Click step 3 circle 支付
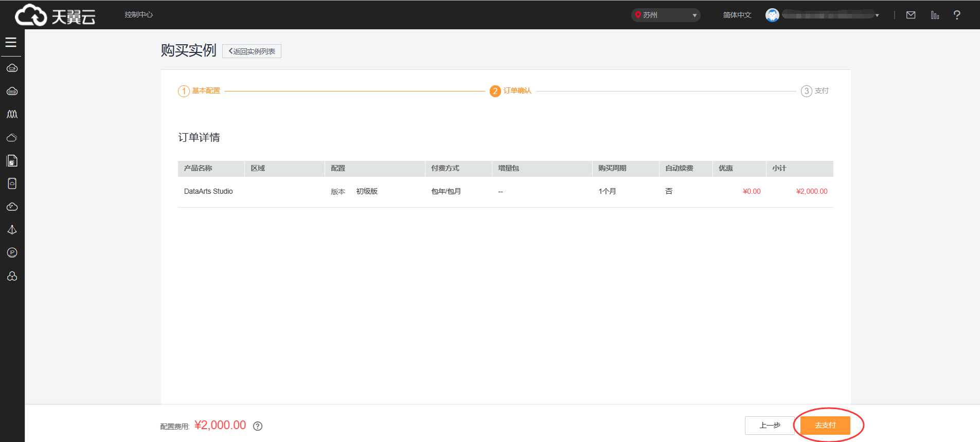The width and height of the screenshot is (980, 442). pyautogui.click(x=806, y=91)
